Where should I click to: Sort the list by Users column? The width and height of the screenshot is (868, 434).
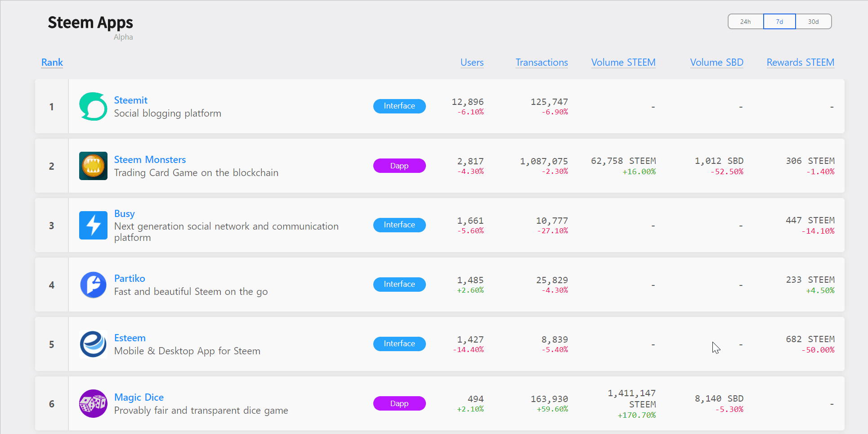472,63
